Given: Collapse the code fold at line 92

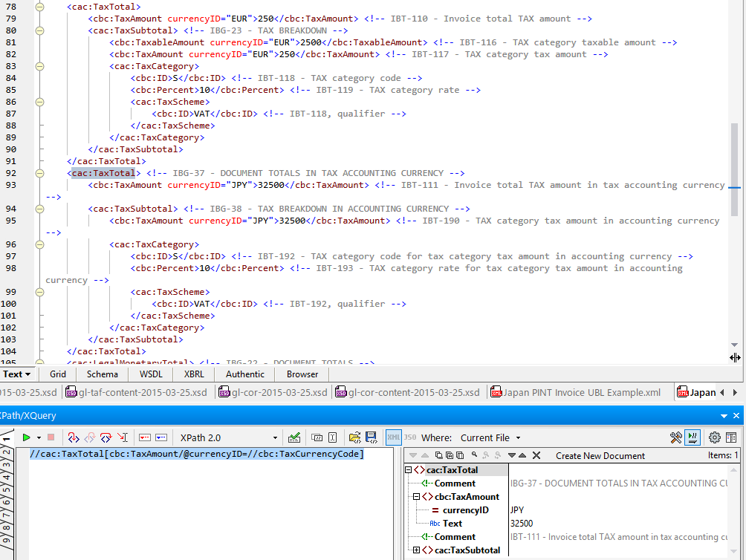Looking at the screenshot, I should 40,173.
